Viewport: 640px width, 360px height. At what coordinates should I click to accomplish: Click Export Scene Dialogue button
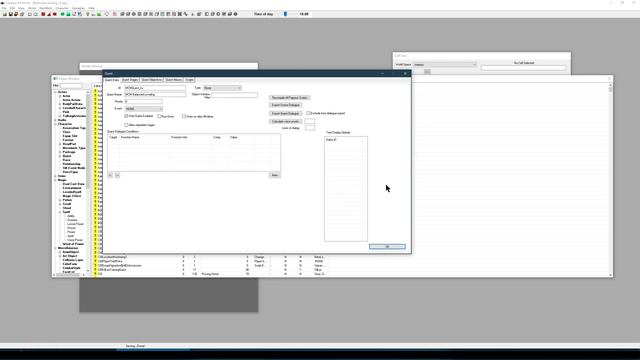286,105
